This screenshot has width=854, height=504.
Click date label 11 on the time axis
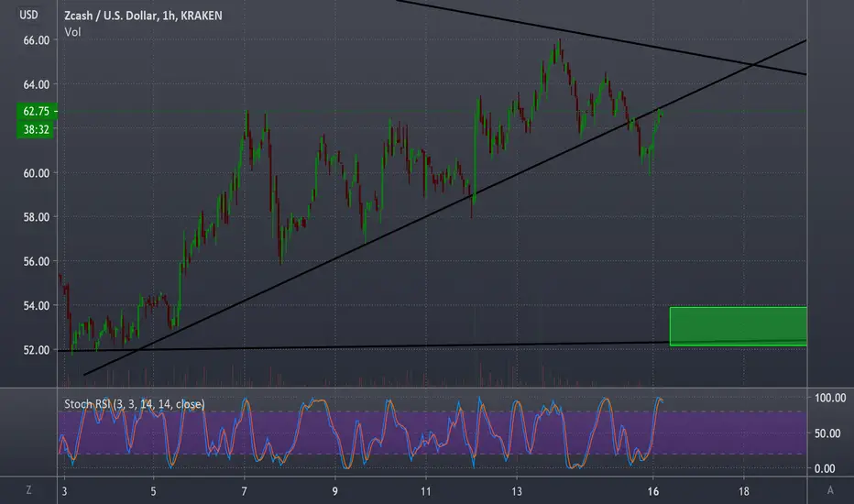click(x=425, y=491)
